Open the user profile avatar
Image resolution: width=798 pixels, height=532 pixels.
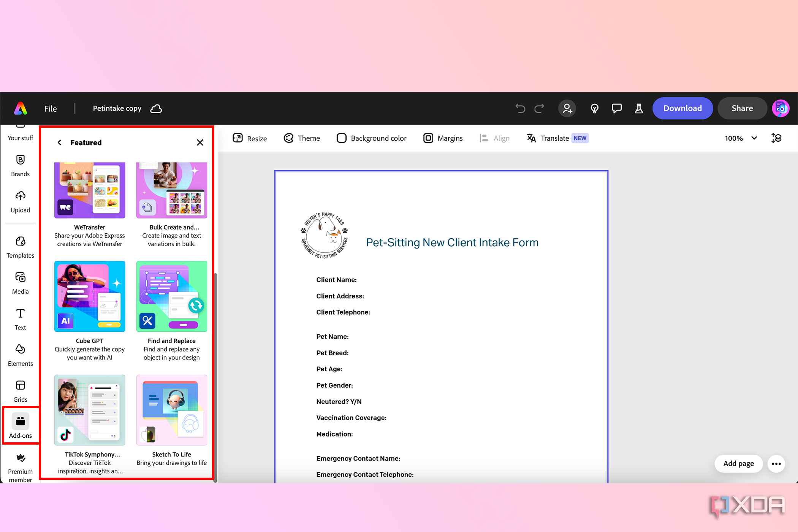pos(781,109)
